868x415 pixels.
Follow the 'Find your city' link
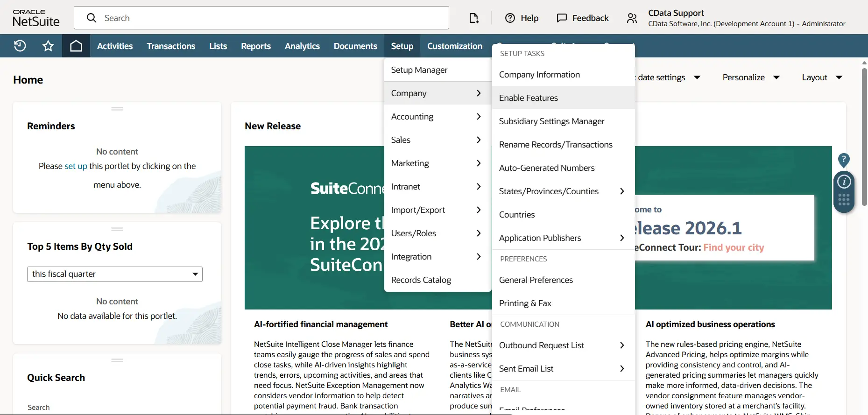[x=734, y=247]
